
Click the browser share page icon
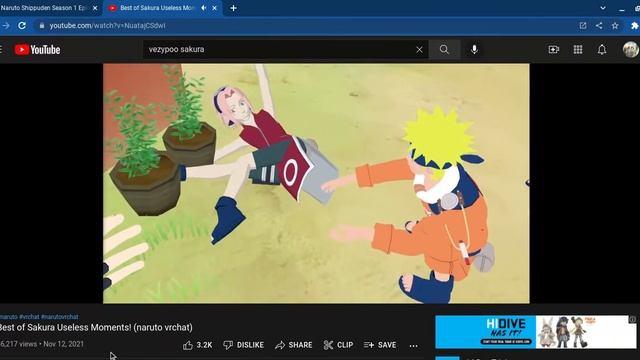point(599,26)
